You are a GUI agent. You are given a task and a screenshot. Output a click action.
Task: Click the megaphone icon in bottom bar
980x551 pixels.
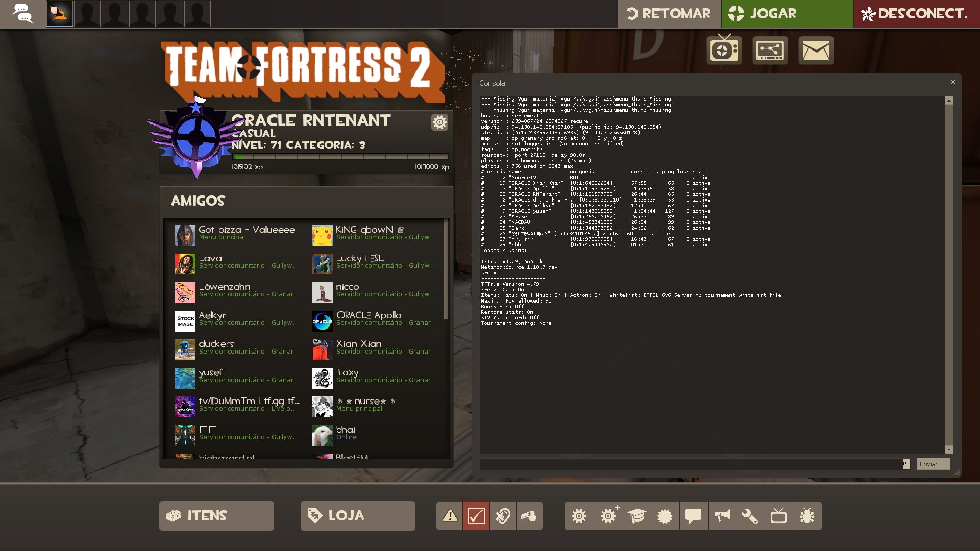click(722, 516)
